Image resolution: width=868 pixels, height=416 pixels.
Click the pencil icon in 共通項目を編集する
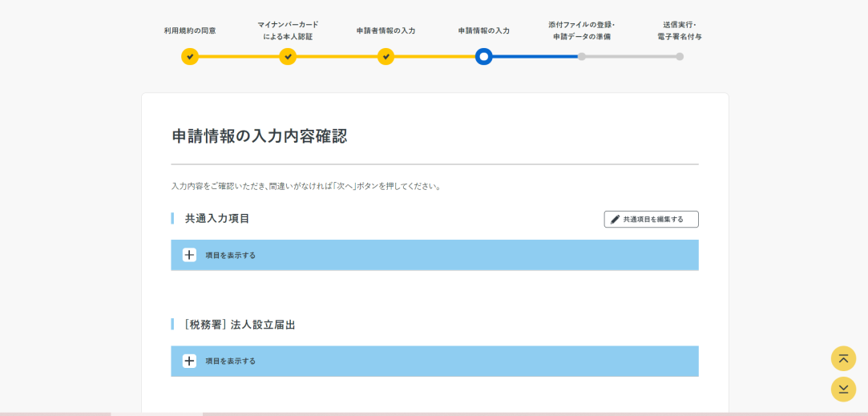pyautogui.click(x=615, y=220)
